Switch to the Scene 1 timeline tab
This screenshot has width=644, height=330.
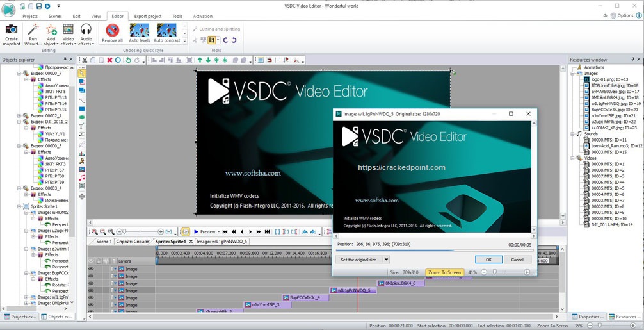tap(104, 242)
